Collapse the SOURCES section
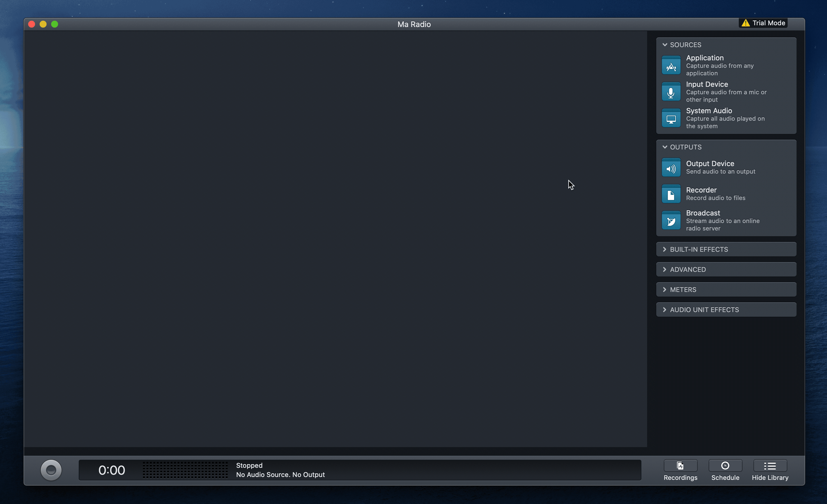 tap(665, 45)
